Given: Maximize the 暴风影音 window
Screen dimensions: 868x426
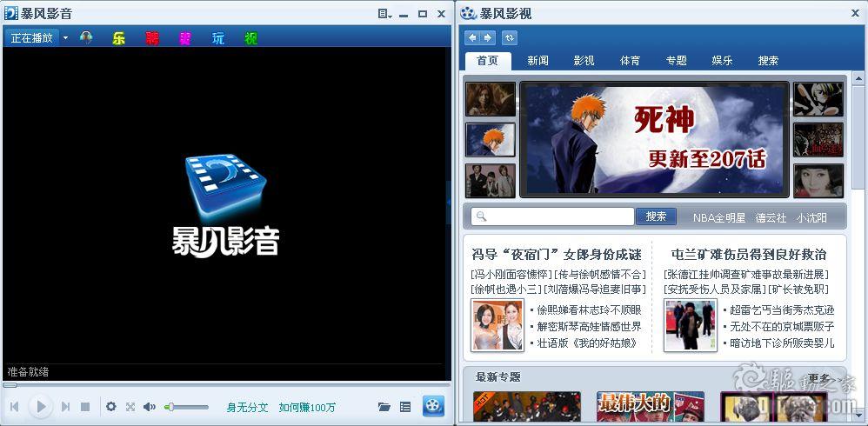Looking at the screenshot, I should click(423, 14).
